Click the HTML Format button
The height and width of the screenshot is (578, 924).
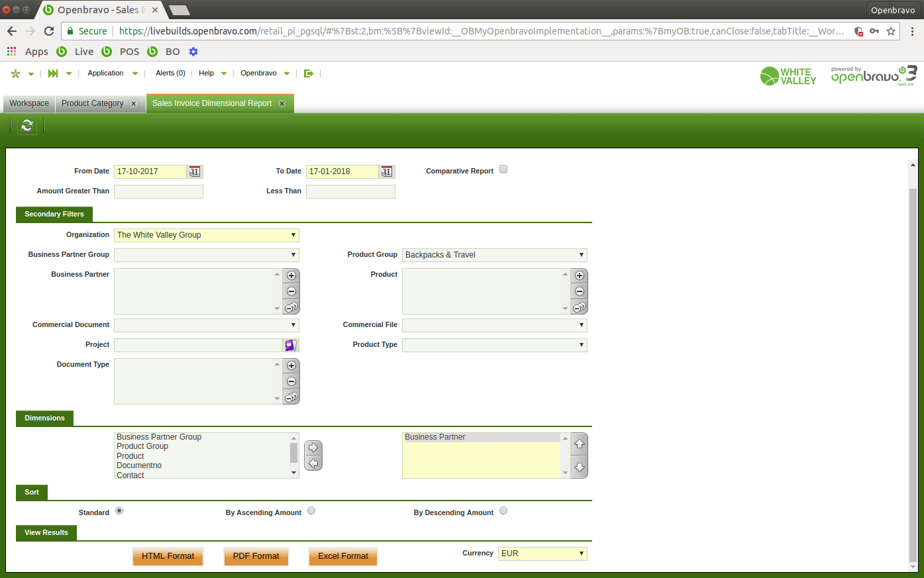pos(168,556)
